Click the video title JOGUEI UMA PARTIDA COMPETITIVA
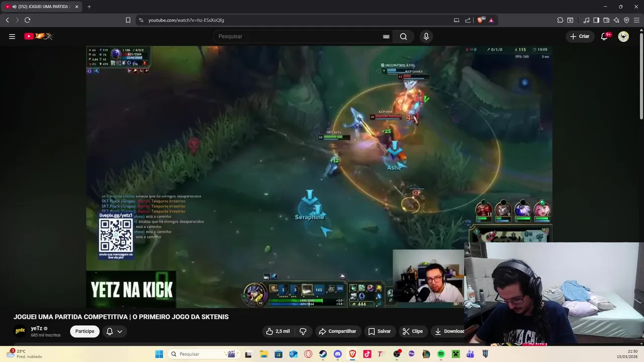 [121, 317]
